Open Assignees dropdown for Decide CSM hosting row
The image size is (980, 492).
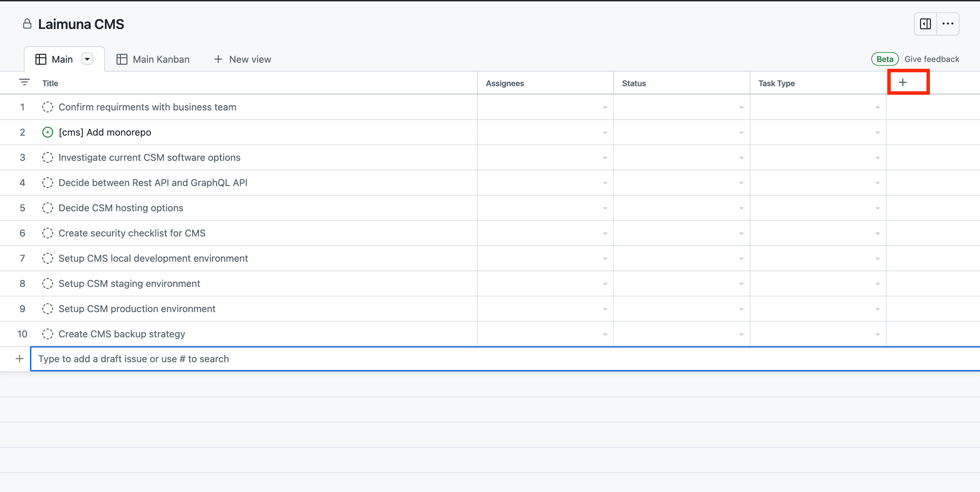coord(605,208)
